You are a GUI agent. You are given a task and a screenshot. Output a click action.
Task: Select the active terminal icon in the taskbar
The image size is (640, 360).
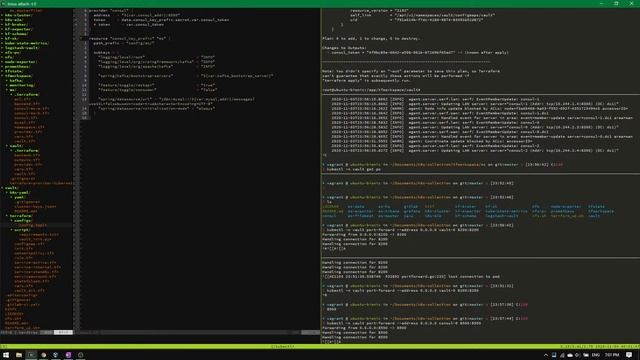point(31,355)
